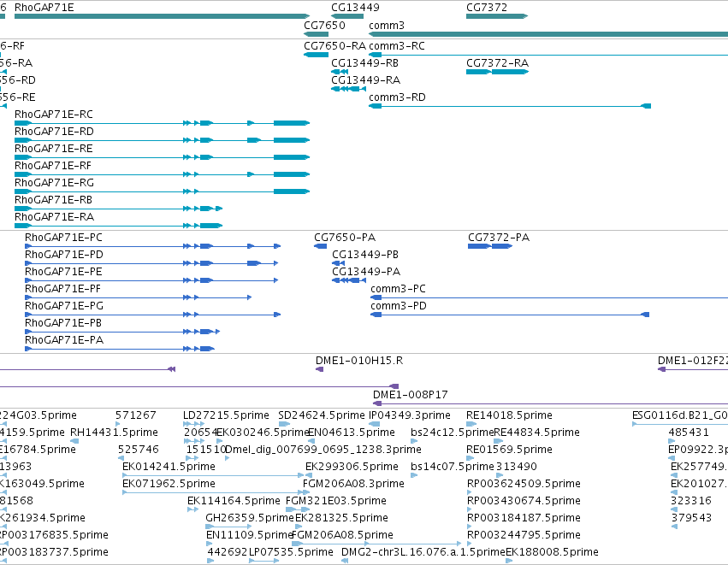Select transcript RhoGAP71E-RE
728x565 pixels.
click(x=162, y=158)
